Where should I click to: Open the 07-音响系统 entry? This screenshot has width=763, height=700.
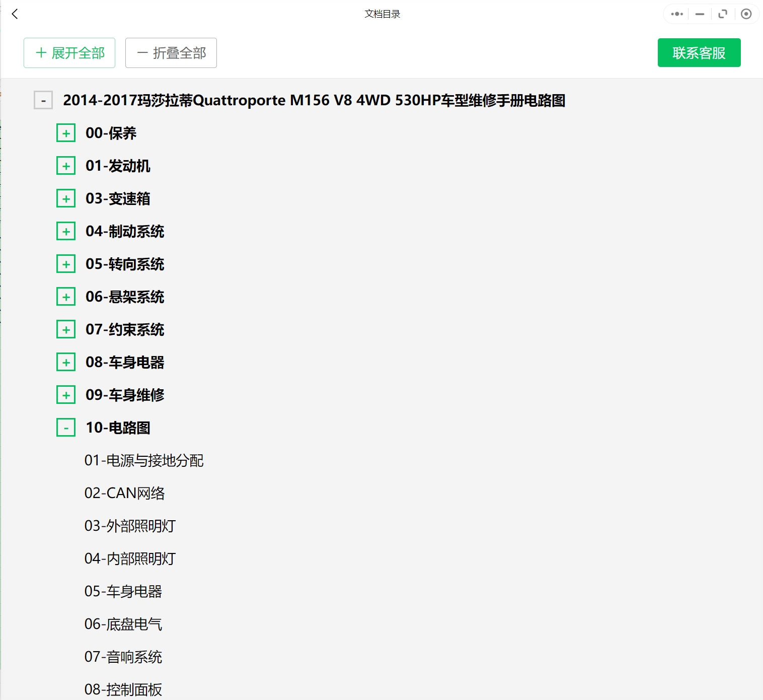pos(123,657)
